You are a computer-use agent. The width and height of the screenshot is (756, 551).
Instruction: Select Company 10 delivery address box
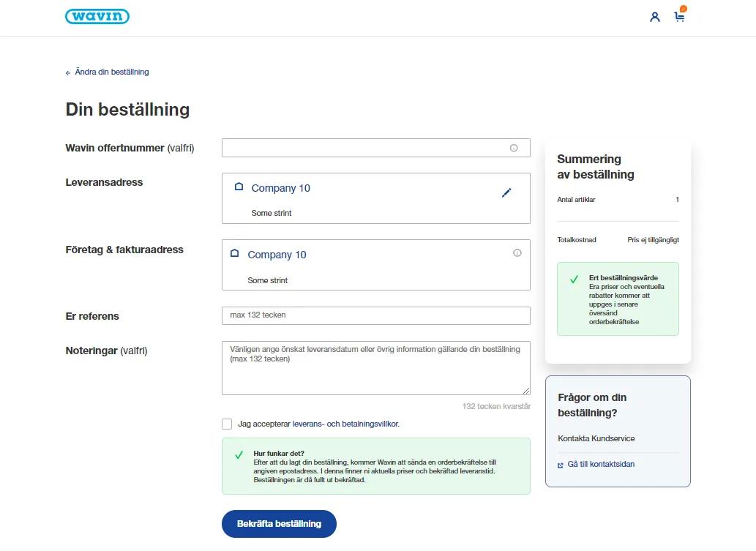pos(376,198)
